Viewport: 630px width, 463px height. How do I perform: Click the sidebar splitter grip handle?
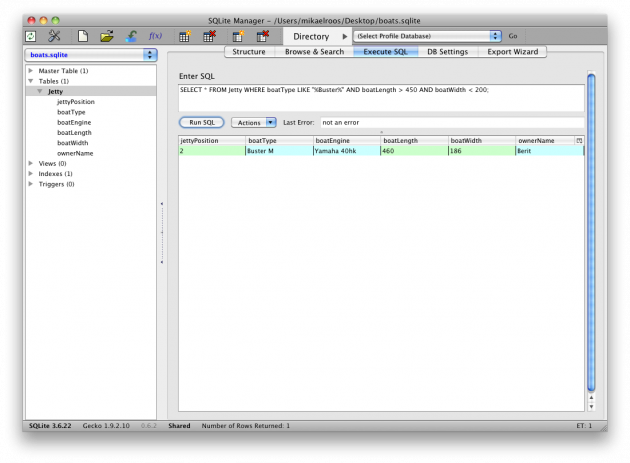tap(162, 233)
